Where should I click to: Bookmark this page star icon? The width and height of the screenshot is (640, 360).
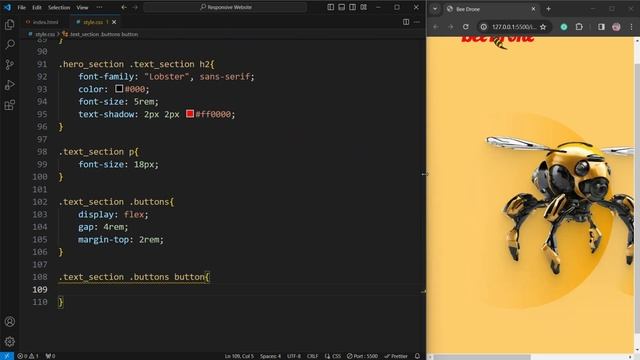(x=543, y=27)
